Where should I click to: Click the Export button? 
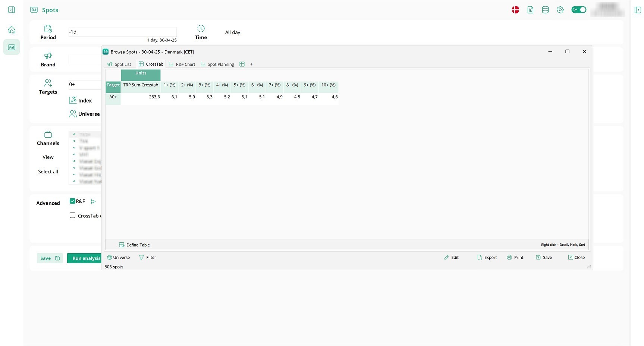487,258
